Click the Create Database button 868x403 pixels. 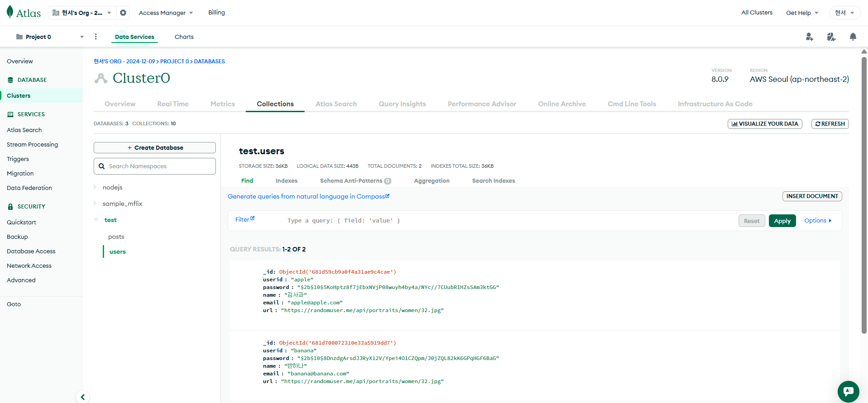click(x=155, y=147)
